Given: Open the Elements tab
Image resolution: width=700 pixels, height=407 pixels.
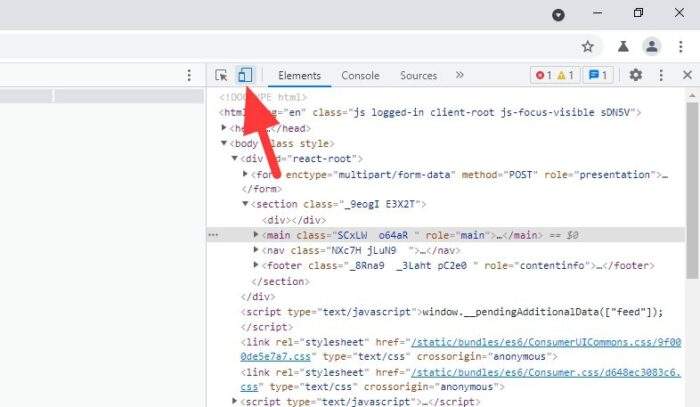Looking at the screenshot, I should point(300,75).
